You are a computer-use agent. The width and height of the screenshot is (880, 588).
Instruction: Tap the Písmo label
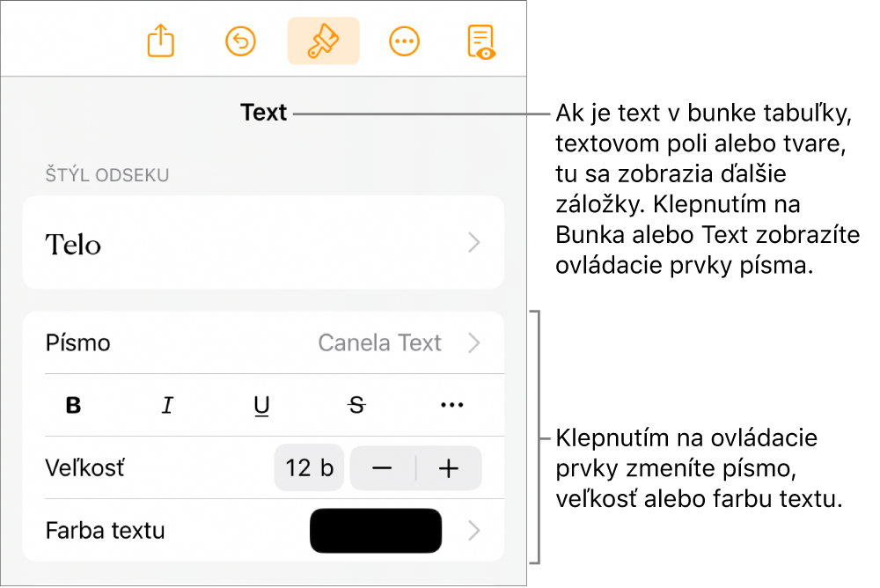77,342
